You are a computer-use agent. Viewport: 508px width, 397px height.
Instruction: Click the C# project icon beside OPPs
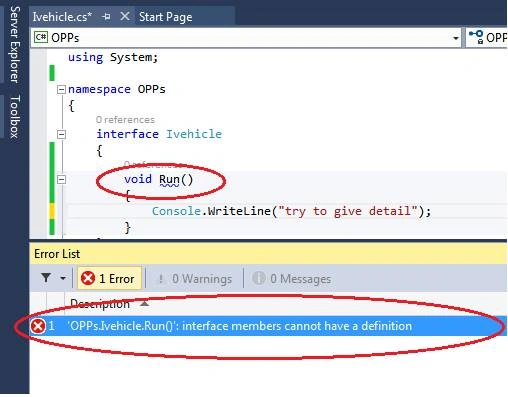[x=41, y=37]
